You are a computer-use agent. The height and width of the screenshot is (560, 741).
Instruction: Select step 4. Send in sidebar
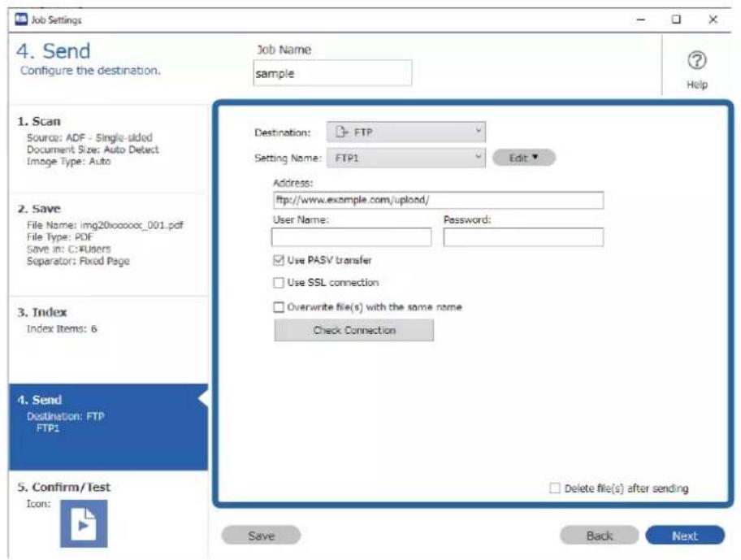(x=108, y=427)
